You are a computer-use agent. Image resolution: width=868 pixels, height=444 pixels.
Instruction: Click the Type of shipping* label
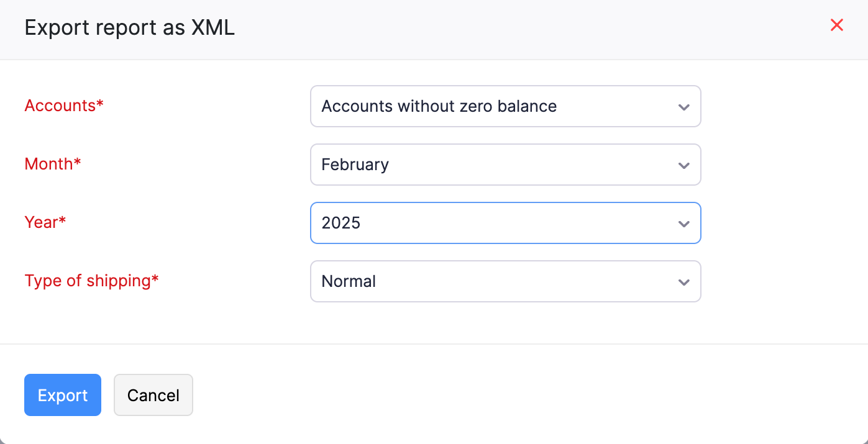[91, 281]
